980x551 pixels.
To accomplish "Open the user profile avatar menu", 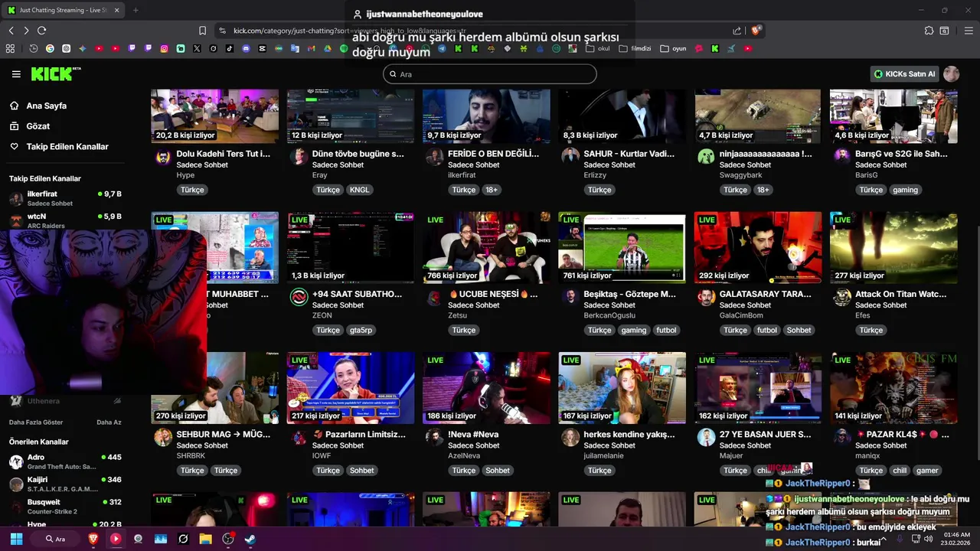I will point(952,74).
